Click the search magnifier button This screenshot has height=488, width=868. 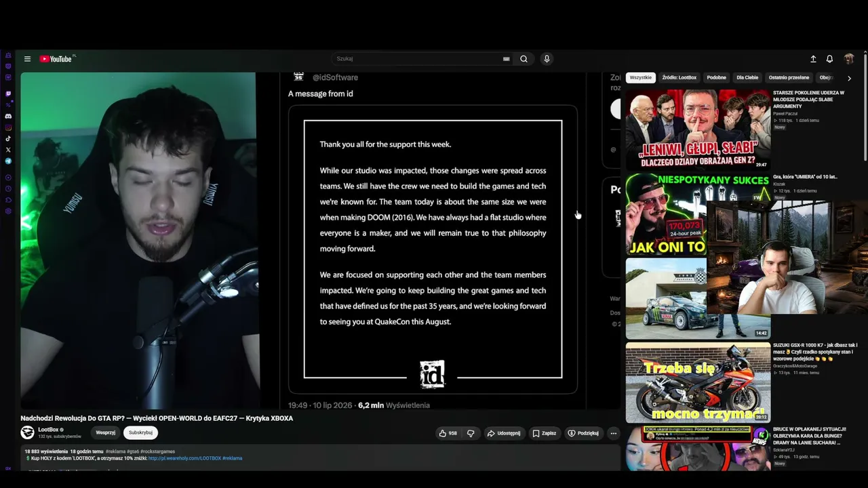coord(524,59)
